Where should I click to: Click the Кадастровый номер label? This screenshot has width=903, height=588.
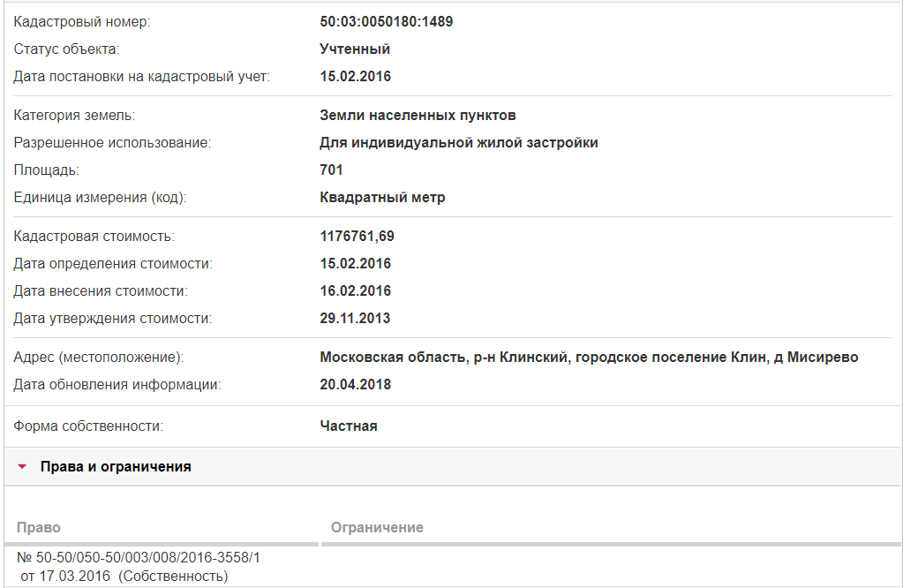(82, 22)
